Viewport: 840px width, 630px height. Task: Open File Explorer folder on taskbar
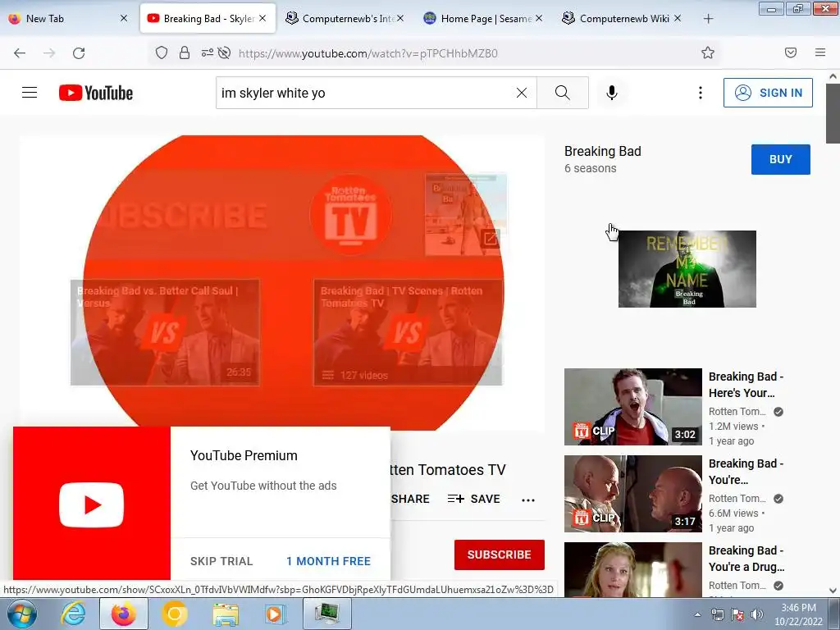tap(226, 614)
